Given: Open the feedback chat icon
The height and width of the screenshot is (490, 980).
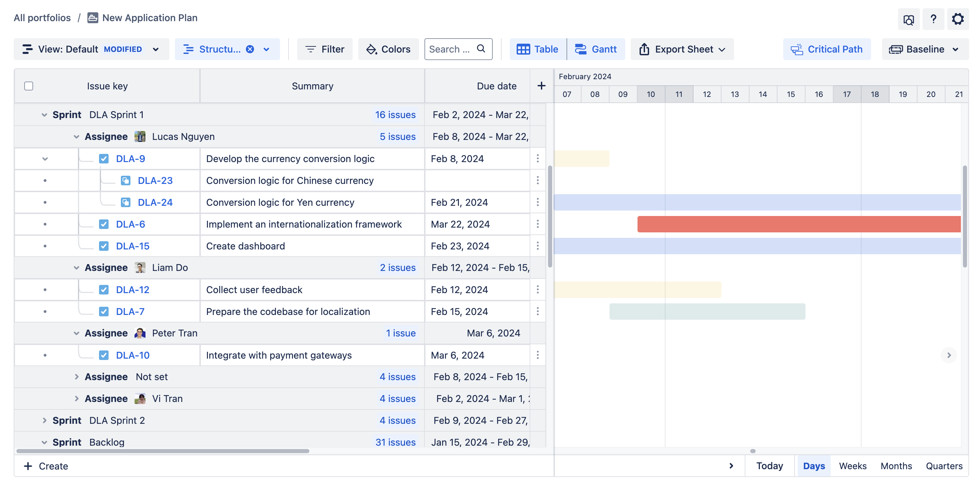Looking at the screenshot, I should [909, 19].
